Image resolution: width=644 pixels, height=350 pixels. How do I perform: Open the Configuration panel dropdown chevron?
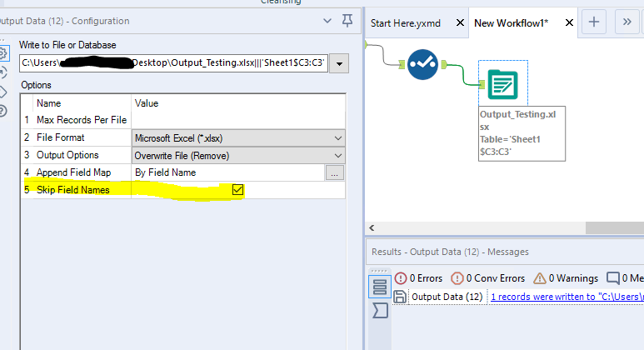pos(327,21)
